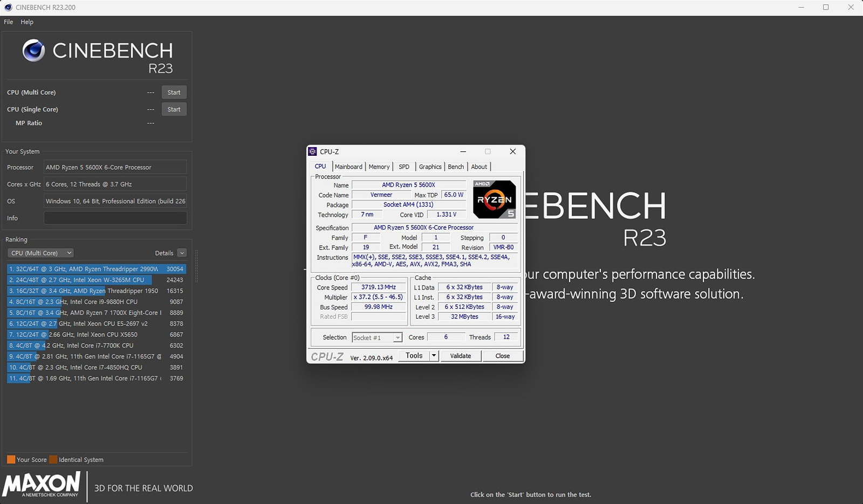
Task: Click the Close button in CPU-Z
Action: click(503, 356)
